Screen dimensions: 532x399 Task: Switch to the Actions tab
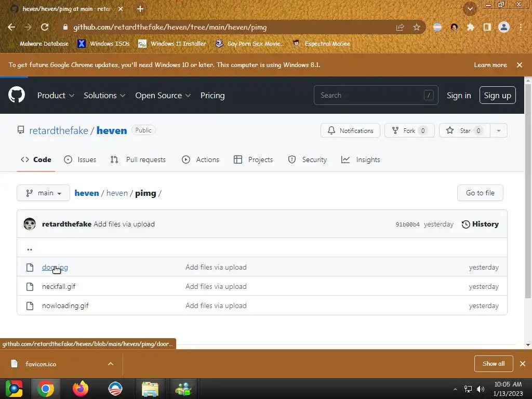pyautogui.click(x=201, y=159)
